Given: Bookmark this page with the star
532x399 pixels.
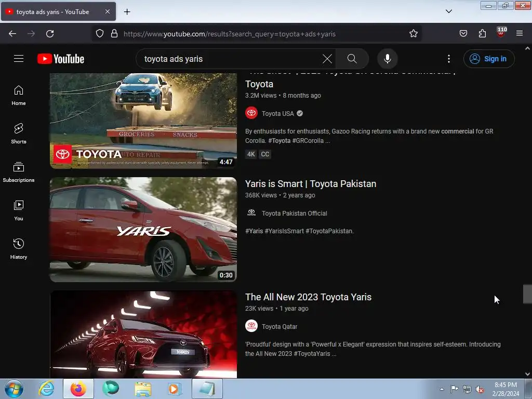Looking at the screenshot, I should click(x=413, y=34).
